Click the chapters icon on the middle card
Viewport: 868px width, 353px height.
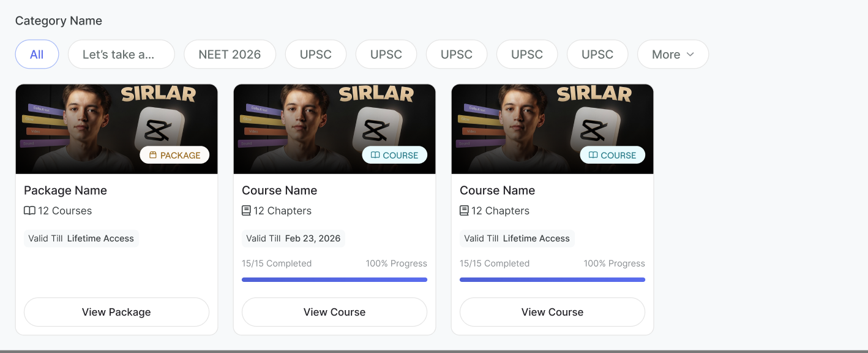pos(246,211)
